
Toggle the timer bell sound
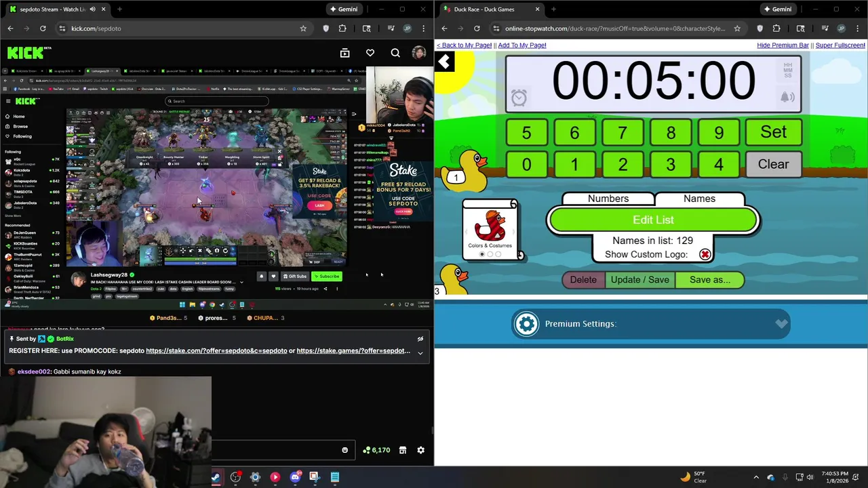787,98
